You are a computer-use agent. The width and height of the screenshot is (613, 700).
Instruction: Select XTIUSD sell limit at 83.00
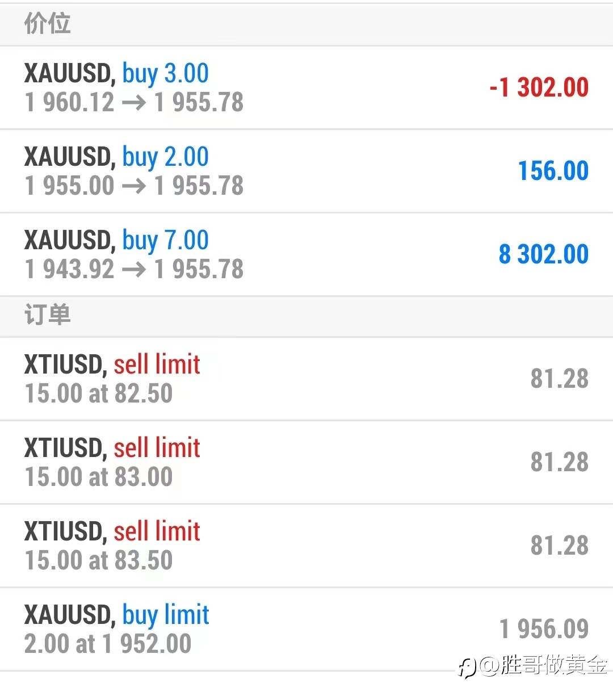pos(306,462)
